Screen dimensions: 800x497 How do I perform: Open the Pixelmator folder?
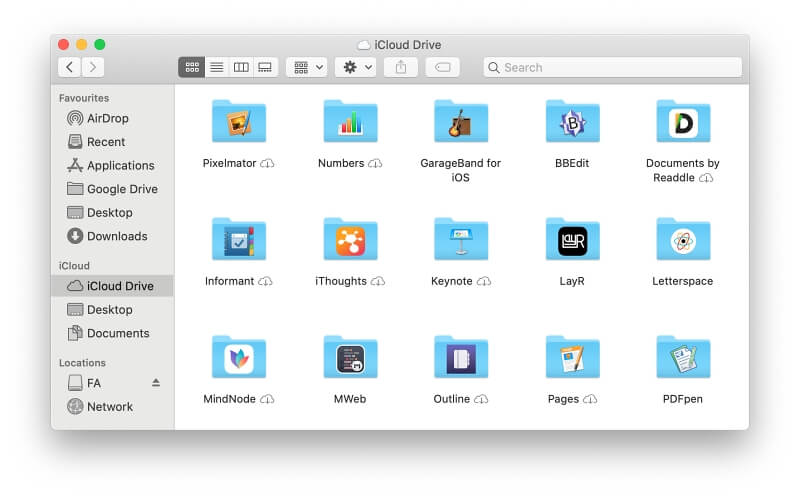click(239, 121)
